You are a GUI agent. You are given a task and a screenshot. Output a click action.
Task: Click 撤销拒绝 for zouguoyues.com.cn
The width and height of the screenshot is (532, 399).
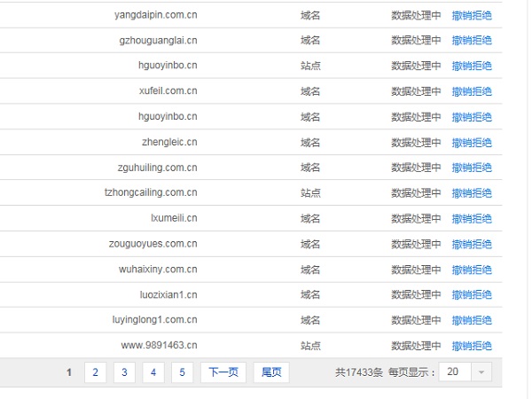472,245
